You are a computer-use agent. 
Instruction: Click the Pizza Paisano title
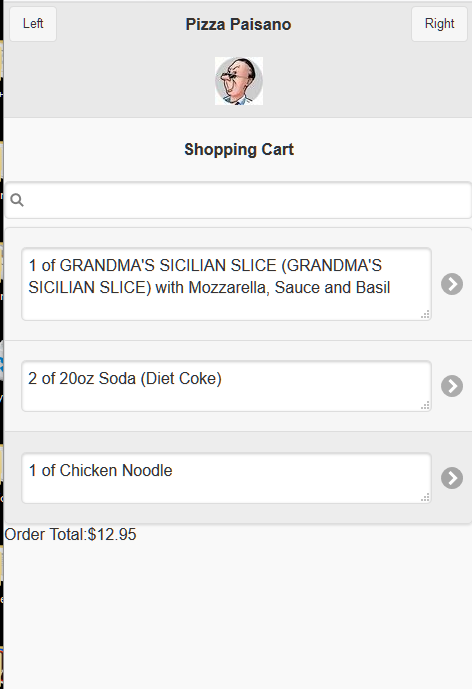tap(238, 24)
